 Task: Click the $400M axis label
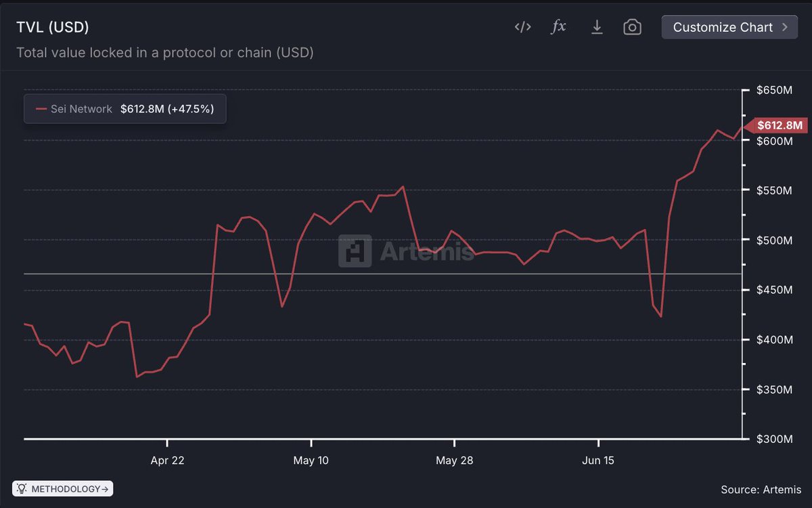[x=775, y=340]
